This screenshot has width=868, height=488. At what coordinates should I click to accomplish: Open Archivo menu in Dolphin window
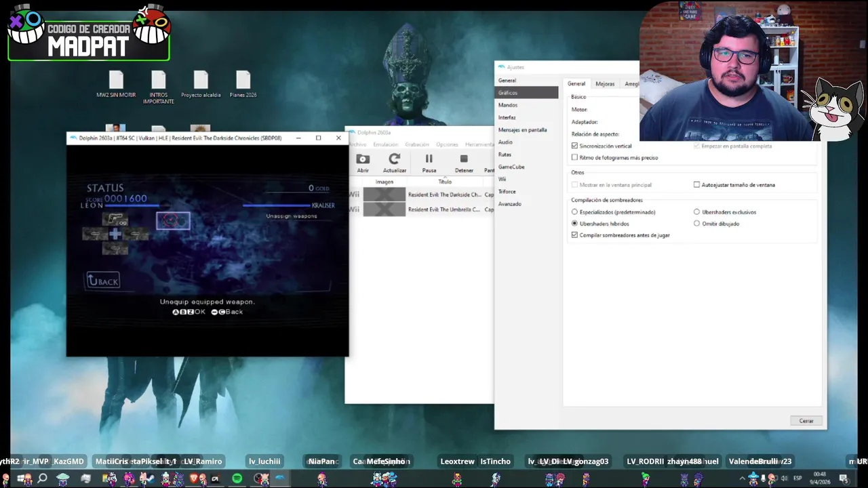pos(357,144)
